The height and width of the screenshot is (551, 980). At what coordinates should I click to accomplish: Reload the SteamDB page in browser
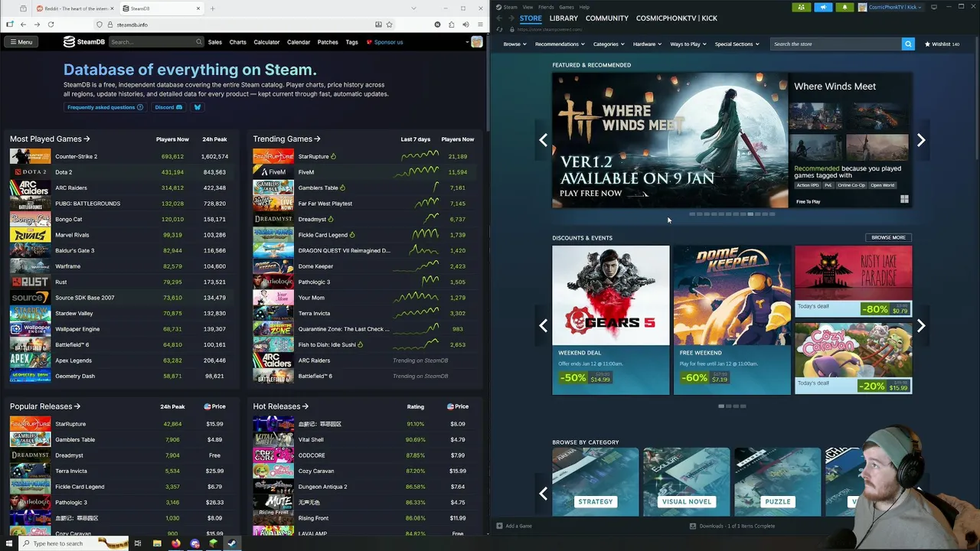tap(51, 24)
